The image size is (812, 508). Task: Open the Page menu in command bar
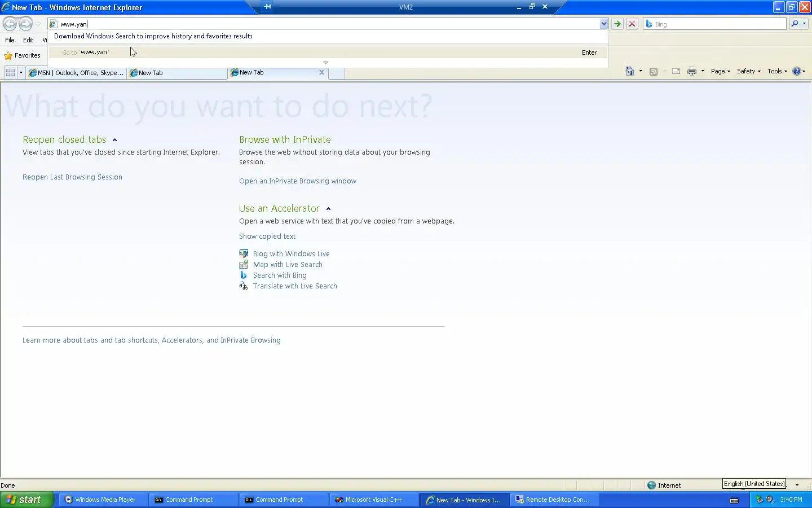tap(720, 71)
